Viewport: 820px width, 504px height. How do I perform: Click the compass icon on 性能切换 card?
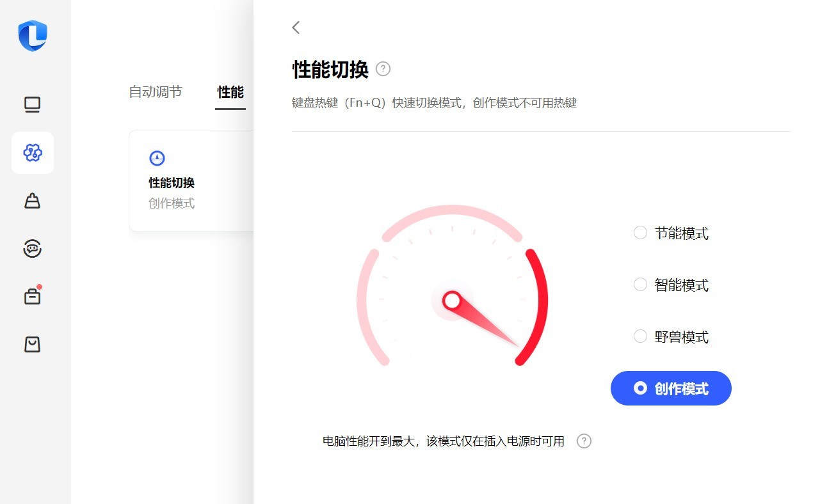[x=157, y=158]
